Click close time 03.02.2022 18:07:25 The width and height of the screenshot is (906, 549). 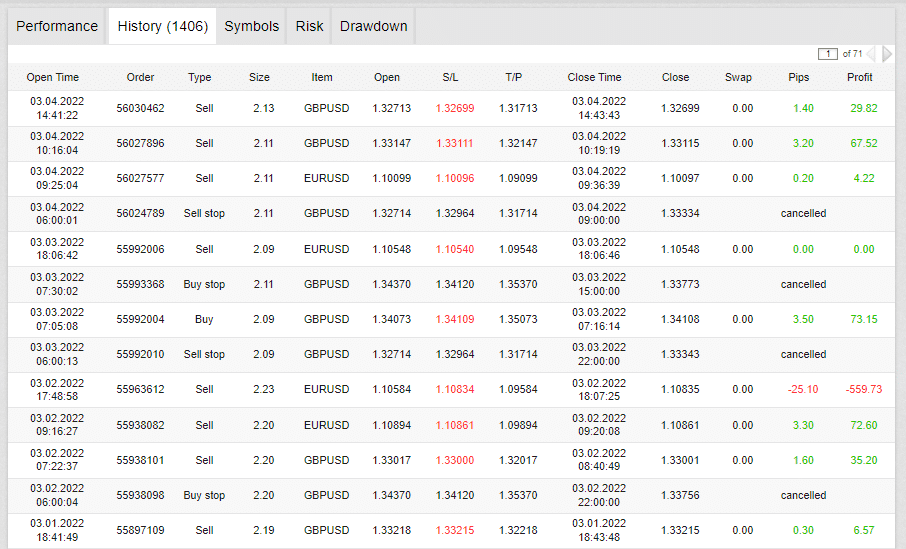pyautogui.click(x=599, y=390)
